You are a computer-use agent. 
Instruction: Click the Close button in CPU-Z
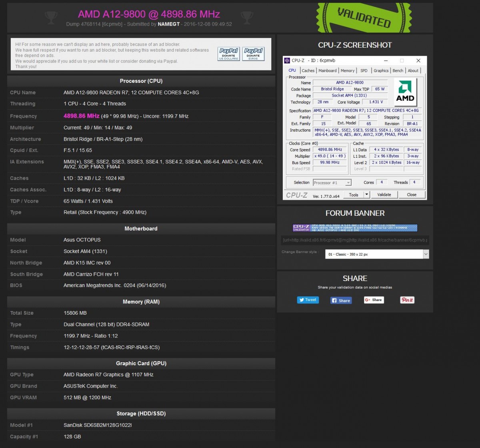coord(412,195)
